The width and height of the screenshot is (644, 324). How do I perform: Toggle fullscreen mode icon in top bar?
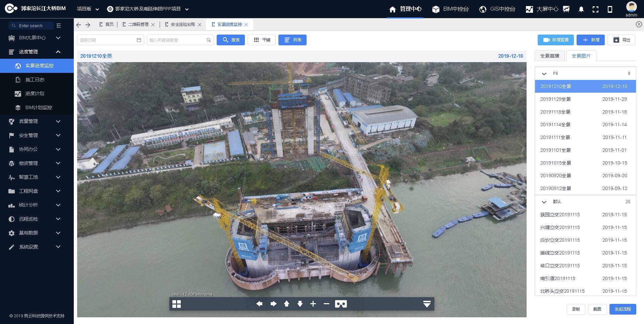point(595,9)
